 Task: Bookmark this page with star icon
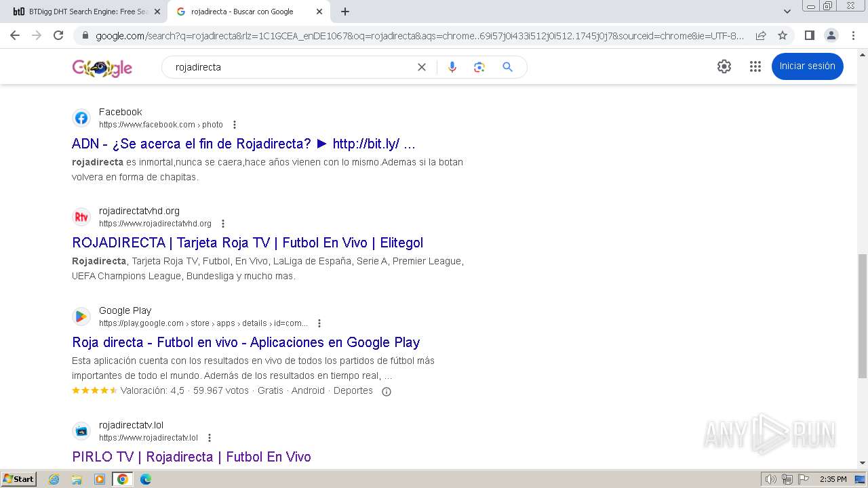point(783,35)
